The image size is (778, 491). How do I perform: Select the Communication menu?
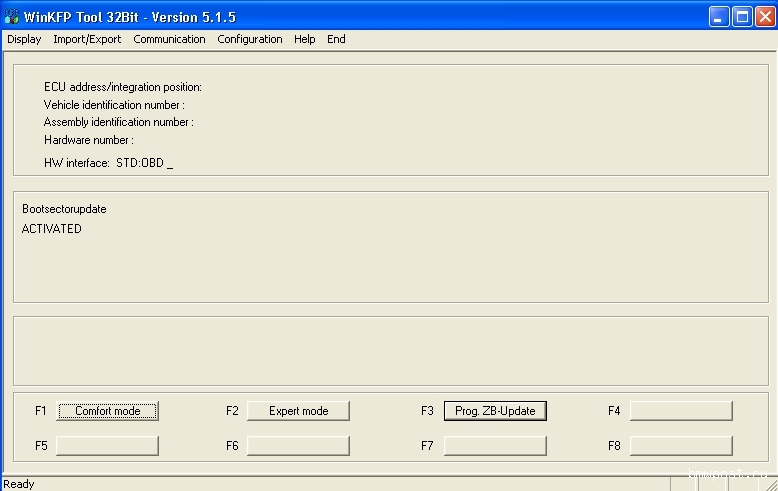click(169, 39)
